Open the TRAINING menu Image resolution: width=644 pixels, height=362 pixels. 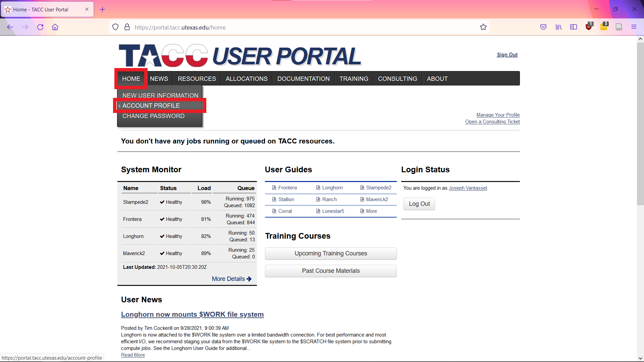(354, 78)
